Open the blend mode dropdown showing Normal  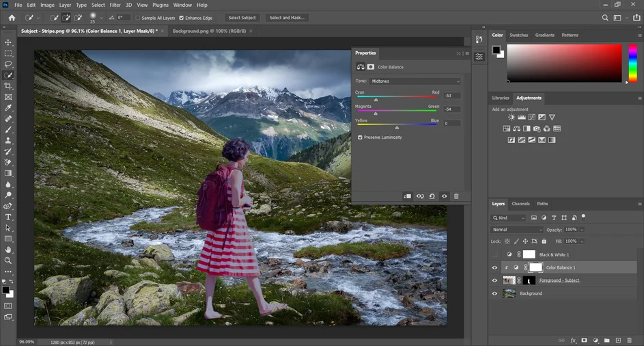tap(517, 230)
